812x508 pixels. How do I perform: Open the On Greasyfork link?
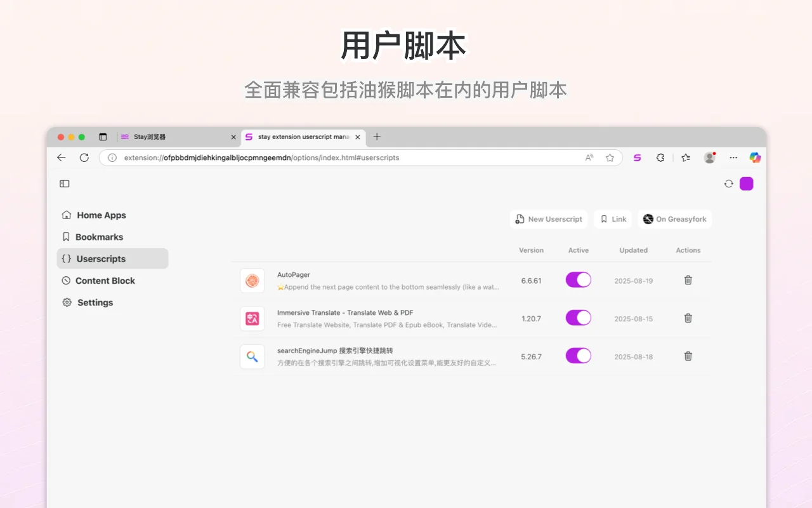click(x=674, y=218)
